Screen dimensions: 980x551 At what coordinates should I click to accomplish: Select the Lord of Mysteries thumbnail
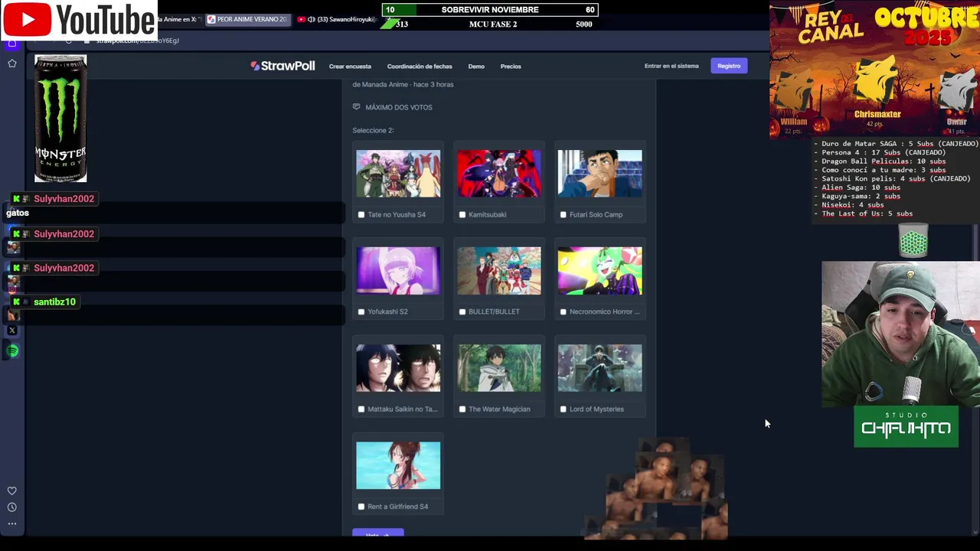pyautogui.click(x=600, y=368)
